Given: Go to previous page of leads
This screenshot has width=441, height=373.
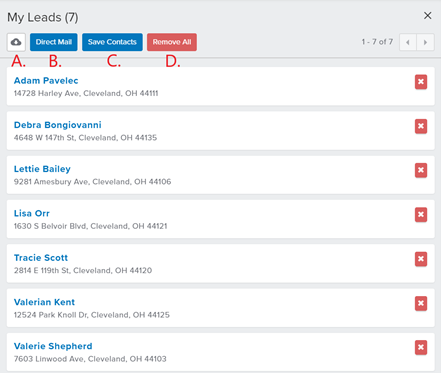Looking at the screenshot, I should pyautogui.click(x=408, y=42).
